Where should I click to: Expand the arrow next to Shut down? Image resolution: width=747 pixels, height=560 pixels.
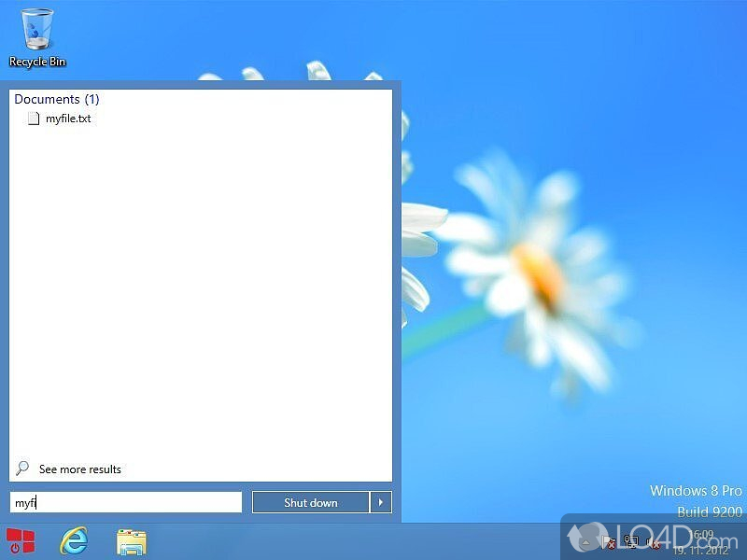pos(381,502)
